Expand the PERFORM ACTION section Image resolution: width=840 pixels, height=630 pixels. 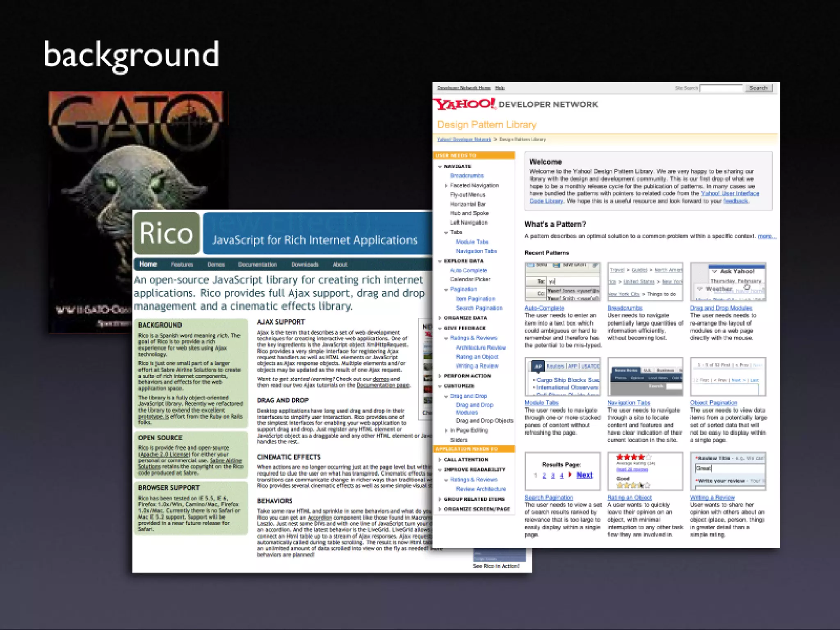click(440, 376)
